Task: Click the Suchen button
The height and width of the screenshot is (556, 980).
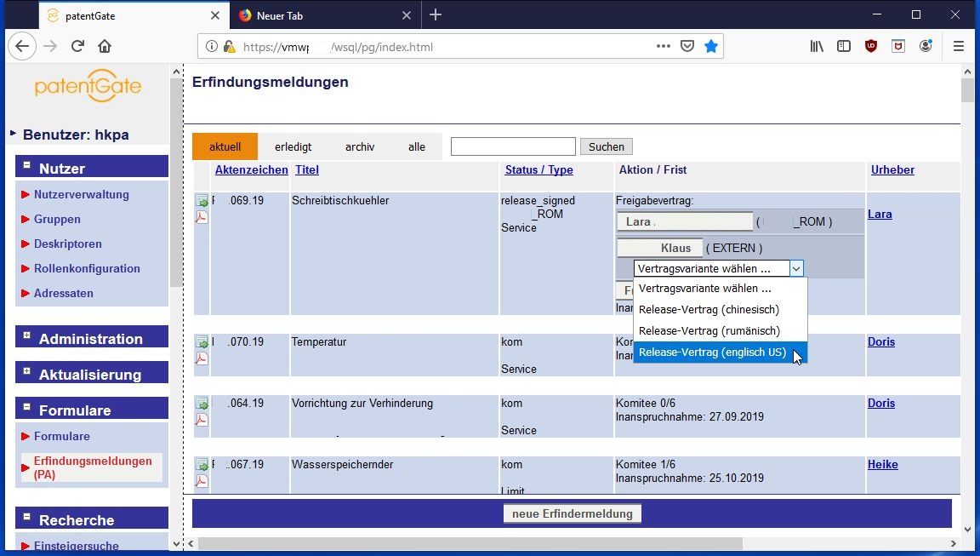Action: coord(607,147)
